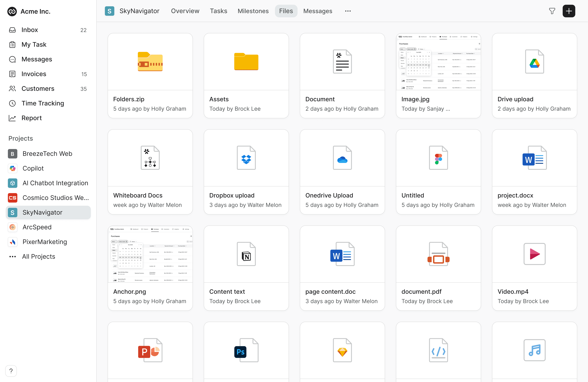Viewport: 588px width, 382px height.
Task: Open the Sketch diamond file icon
Action: tap(342, 350)
